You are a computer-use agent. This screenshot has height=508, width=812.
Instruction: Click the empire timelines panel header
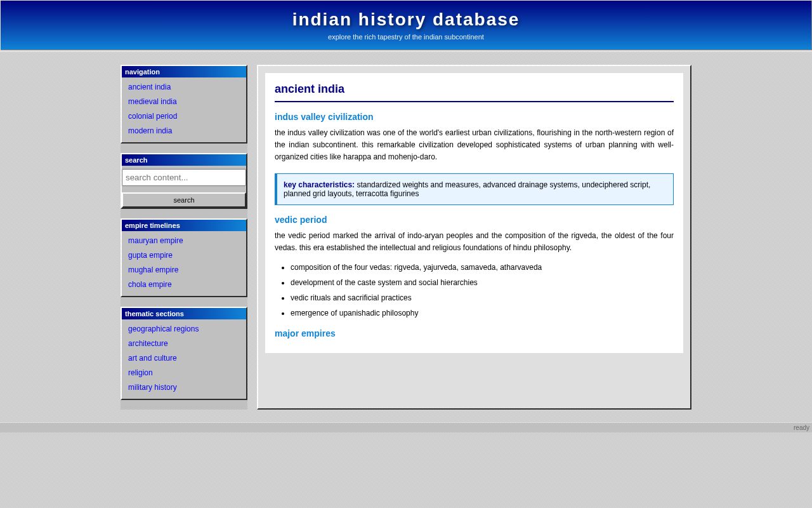pos(184,225)
